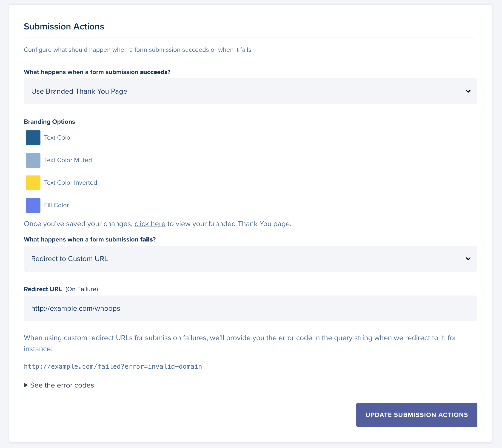Click the disclosure triangle beside error codes
The height and width of the screenshot is (448, 502).
26,385
